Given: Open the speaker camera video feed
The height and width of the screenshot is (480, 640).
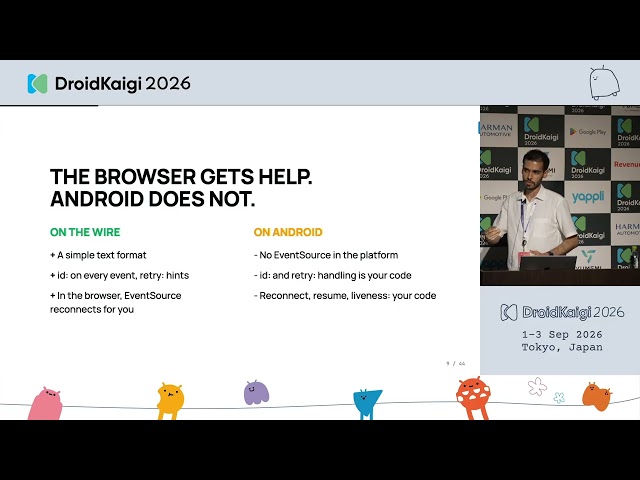Looking at the screenshot, I should [x=560, y=196].
